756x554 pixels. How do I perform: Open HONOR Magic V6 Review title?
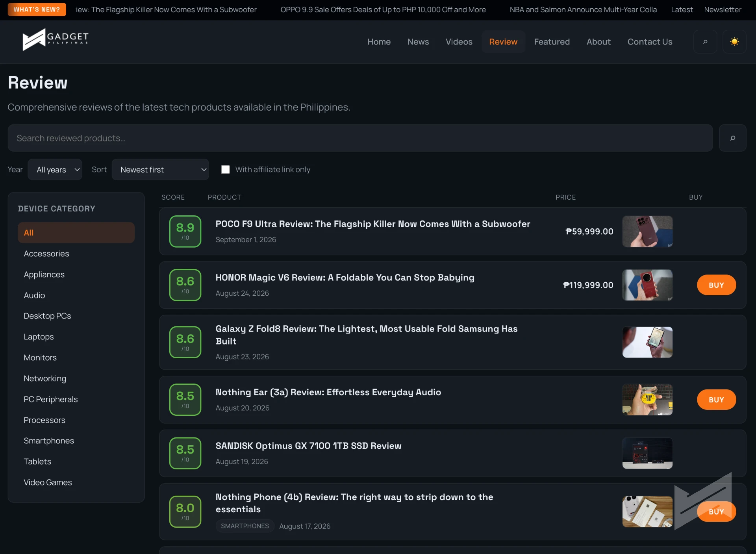(345, 278)
